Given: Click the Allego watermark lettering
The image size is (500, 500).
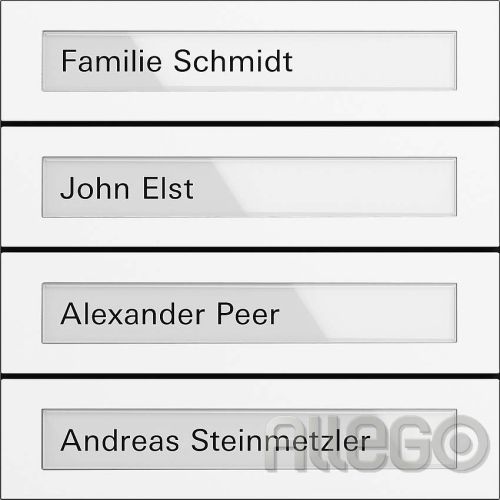Looking at the screenshot, I should 377,443.
